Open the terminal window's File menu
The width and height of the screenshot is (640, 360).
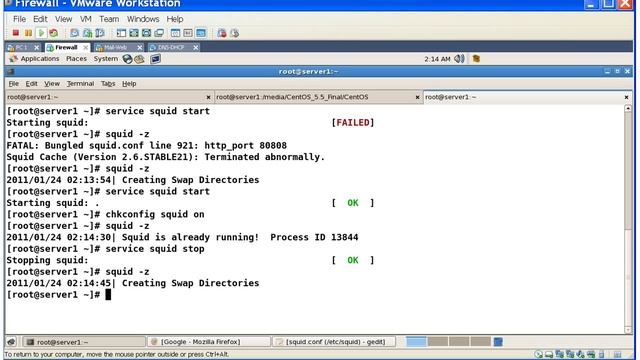click(x=13, y=84)
